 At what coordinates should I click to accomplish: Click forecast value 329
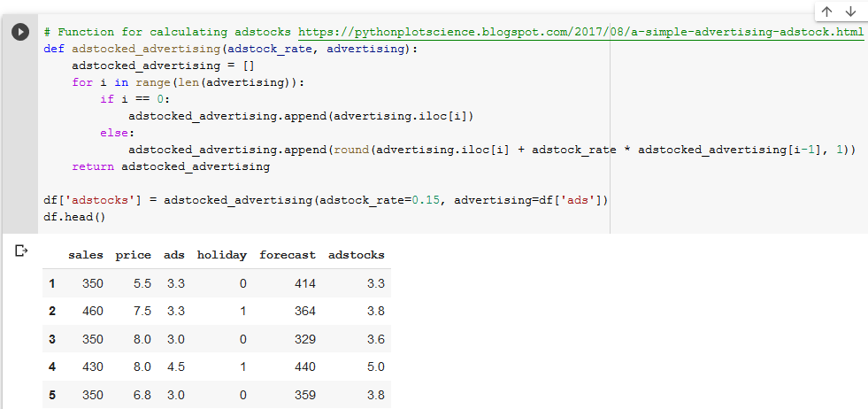(305, 339)
